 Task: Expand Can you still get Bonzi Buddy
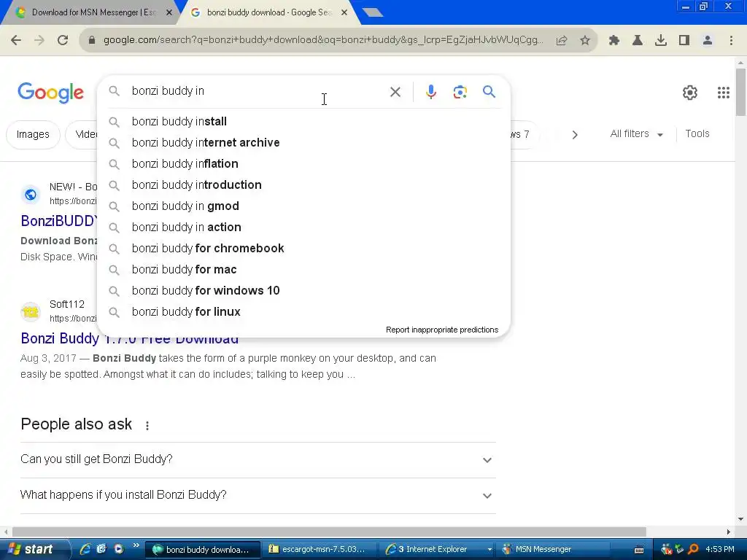coord(258,459)
